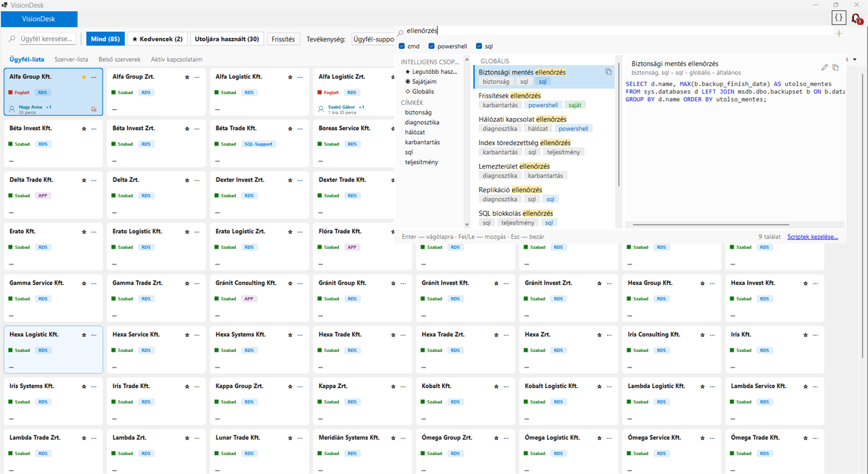Uncheck the sql filter checkbox
Viewport: 868px width, 474px height.
(x=479, y=46)
